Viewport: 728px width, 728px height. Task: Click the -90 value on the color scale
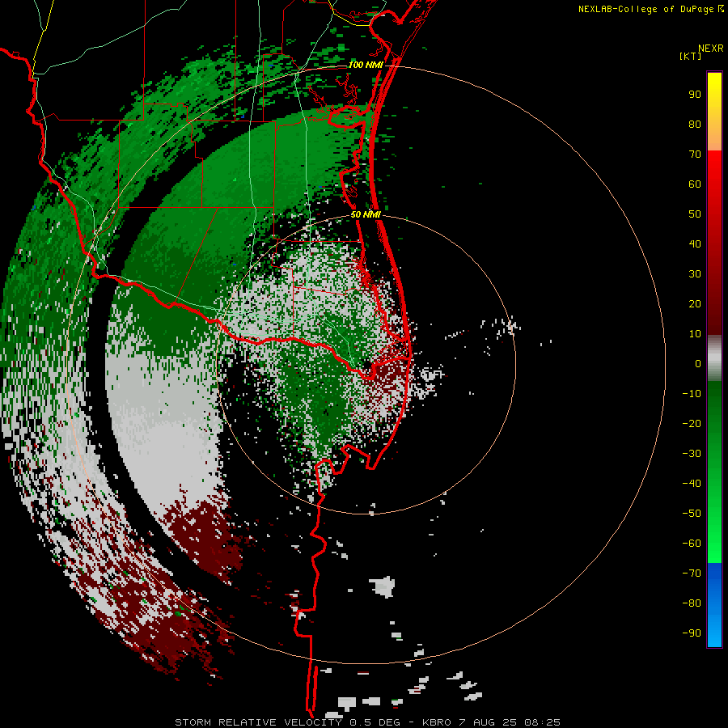[x=692, y=633]
